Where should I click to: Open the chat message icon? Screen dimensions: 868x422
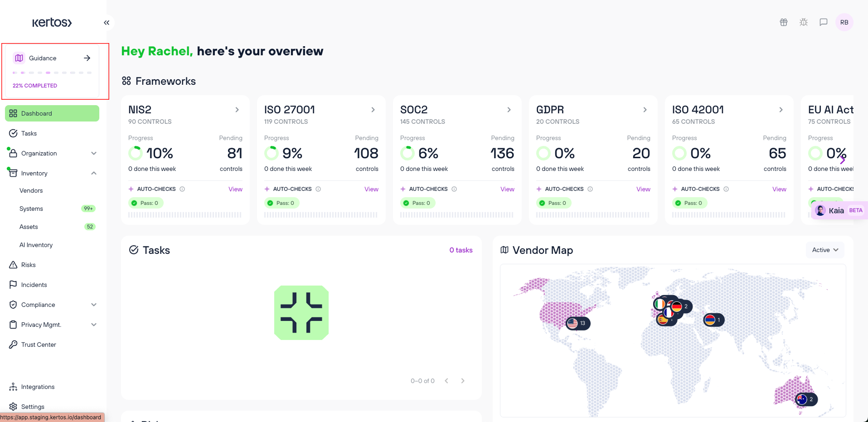(x=824, y=22)
